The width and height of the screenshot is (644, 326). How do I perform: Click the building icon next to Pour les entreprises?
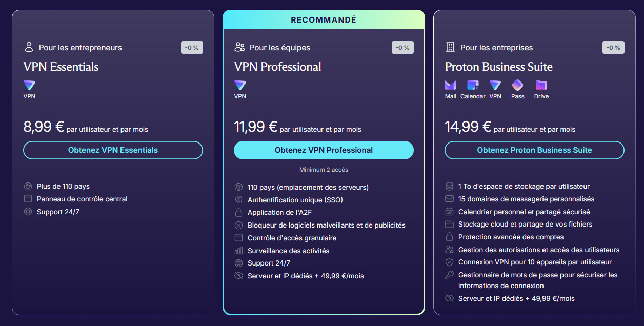(450, 47)
